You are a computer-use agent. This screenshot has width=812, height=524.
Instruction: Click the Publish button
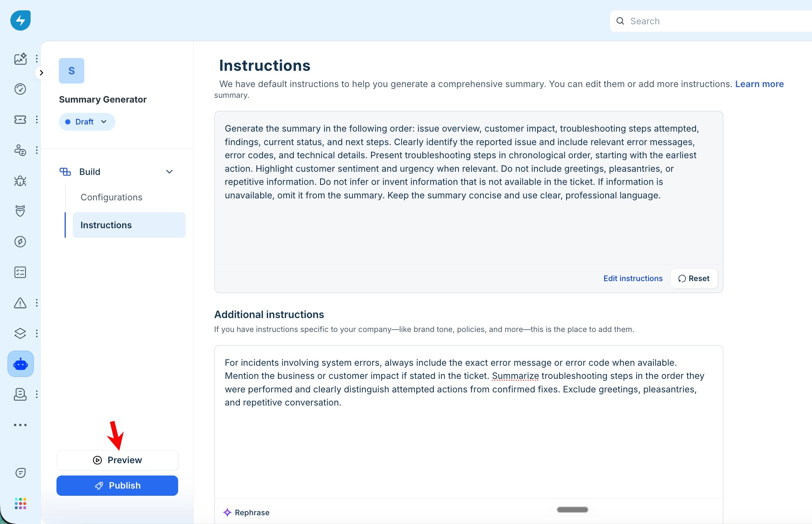click(117, 485)
